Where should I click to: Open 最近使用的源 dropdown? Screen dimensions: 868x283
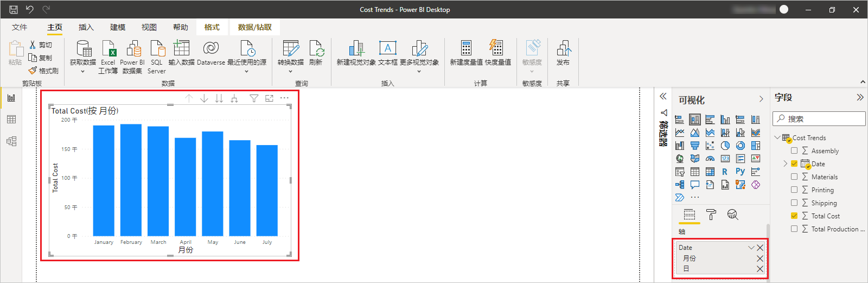[x=247, y=71]
